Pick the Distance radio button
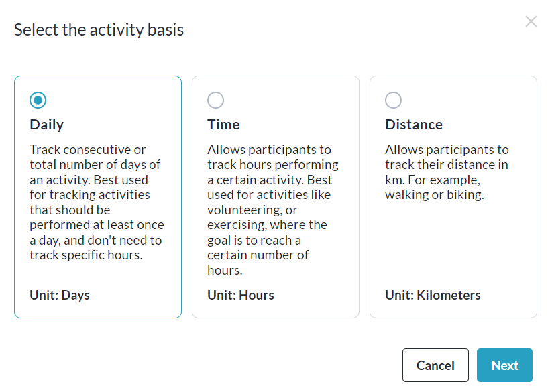This screenshot has width=552, height=392. tap(393, 101)
